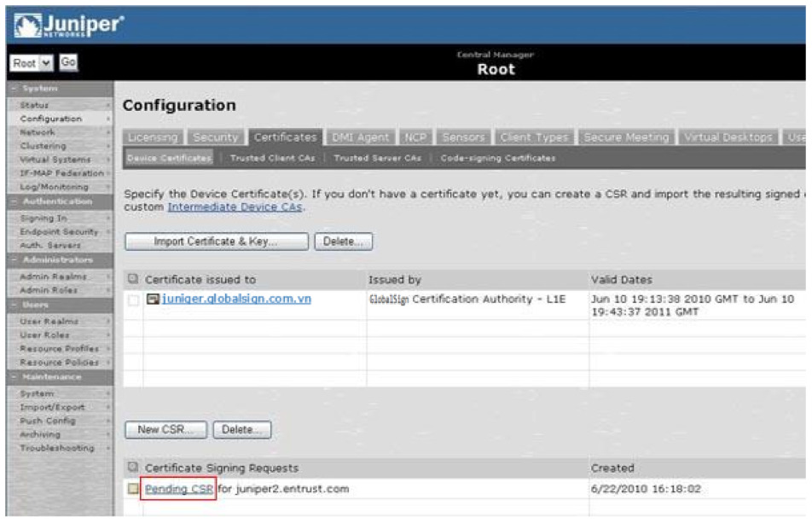The height and width of the screenshot is (529, 812).
Task: Click the New CSR button
Action: (x=165, y=429)
